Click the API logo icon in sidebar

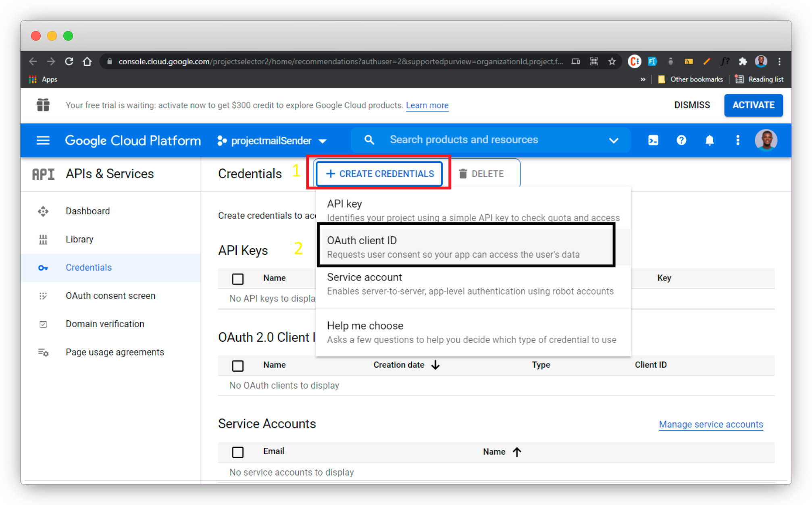[43, 174]
